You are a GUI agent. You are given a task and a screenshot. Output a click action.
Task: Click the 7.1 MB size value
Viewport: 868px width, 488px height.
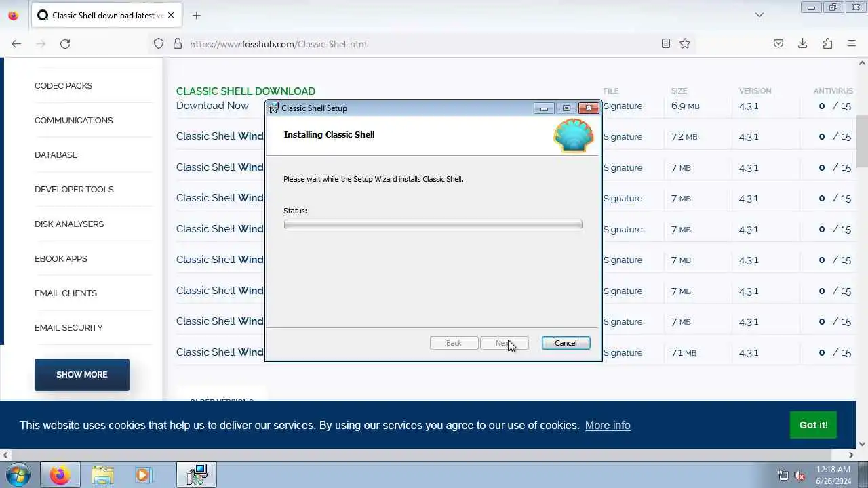click(x=684, y=353)
